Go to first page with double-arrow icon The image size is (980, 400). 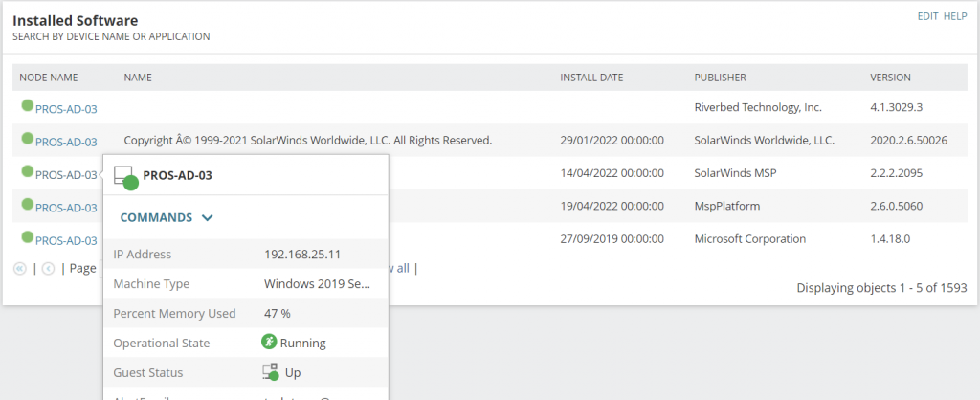tap(20, 269)
